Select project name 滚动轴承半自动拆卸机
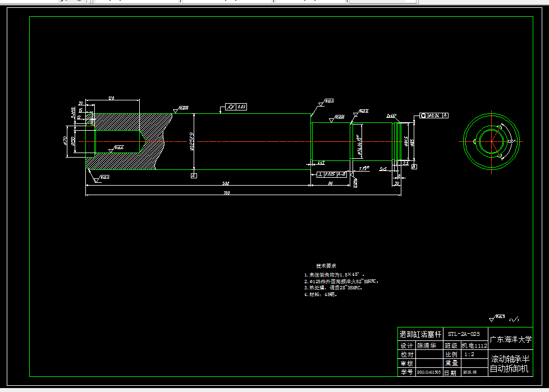The image size is (549, 392). pyautogui.click(x=510, y=363)
